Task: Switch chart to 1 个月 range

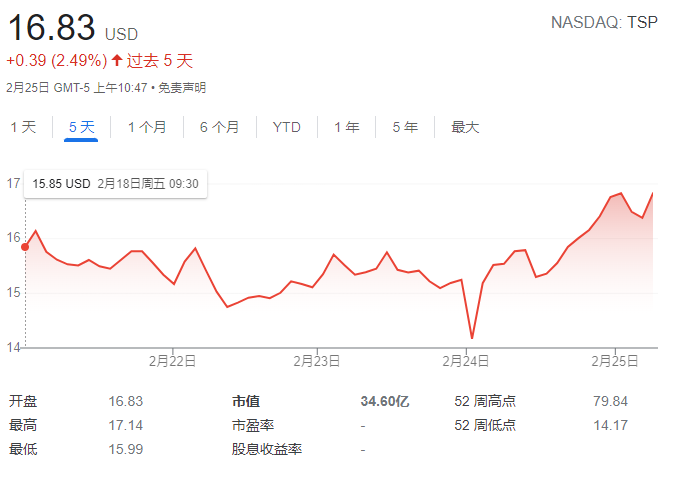Action: [147, 127]
